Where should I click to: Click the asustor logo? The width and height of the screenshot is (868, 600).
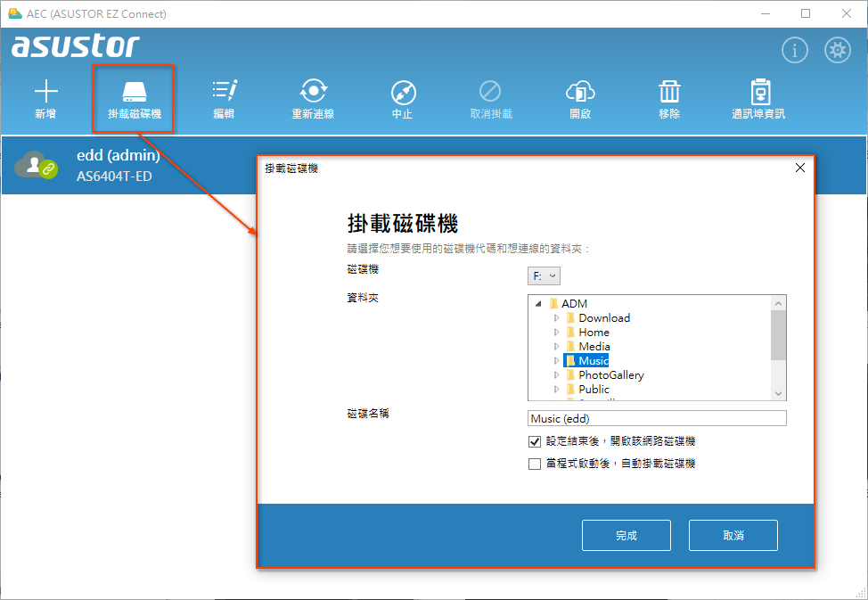[75, 46]
